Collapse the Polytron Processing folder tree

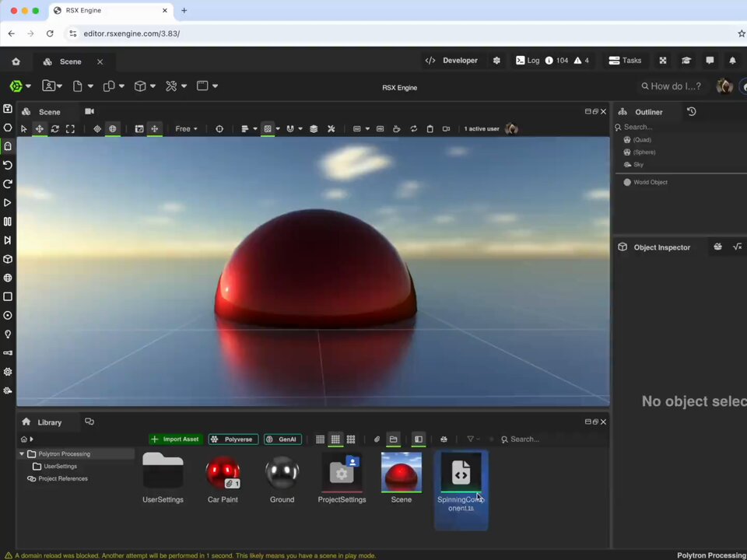pyautogui.click(x=22, y=453)
